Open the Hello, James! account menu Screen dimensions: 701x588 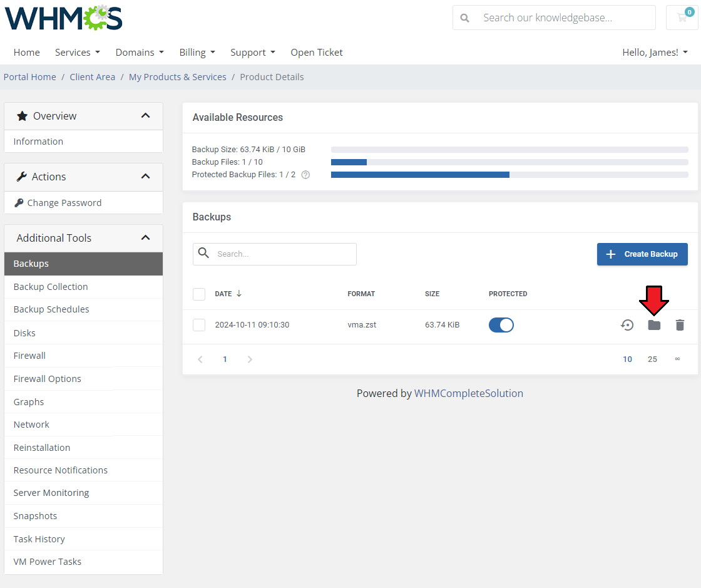coord(655,53)
